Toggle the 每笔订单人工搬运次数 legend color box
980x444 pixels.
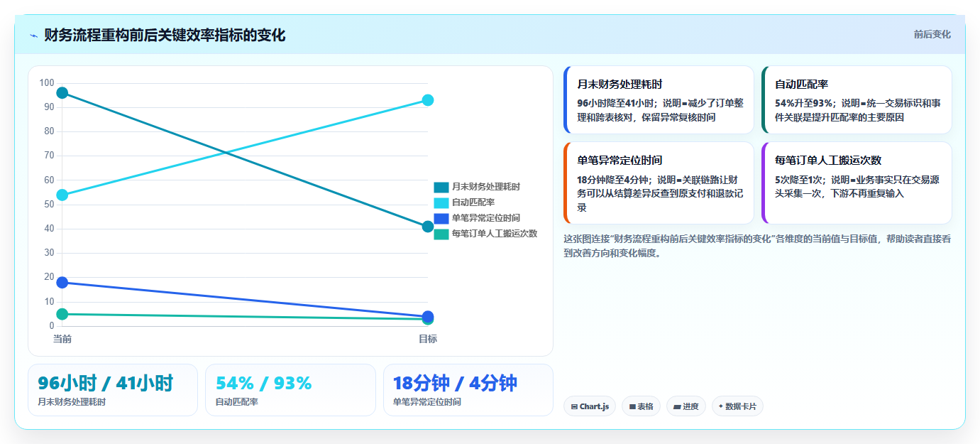(x=441, y=234)
